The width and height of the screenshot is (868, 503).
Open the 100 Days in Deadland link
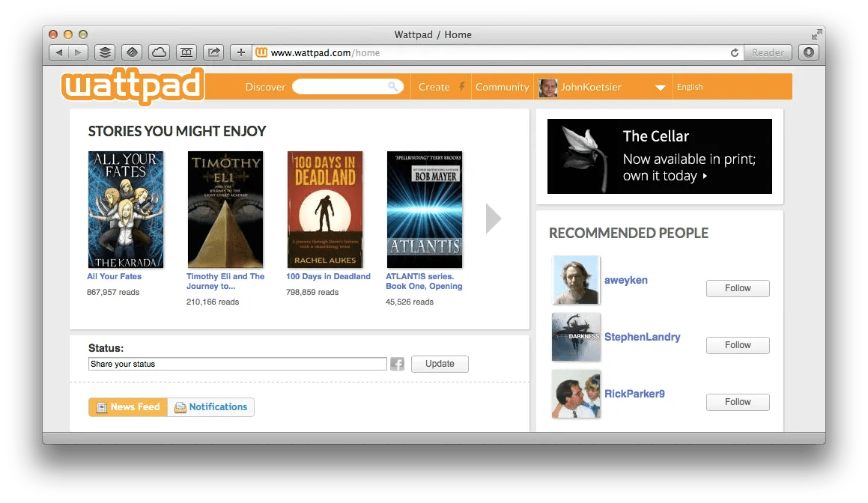click(328, 276)
